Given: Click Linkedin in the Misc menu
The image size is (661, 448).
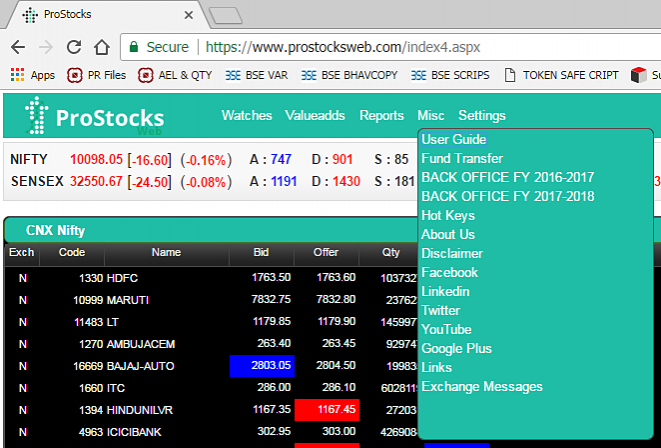Looking at the screenshot, I should tap(446, 291).
